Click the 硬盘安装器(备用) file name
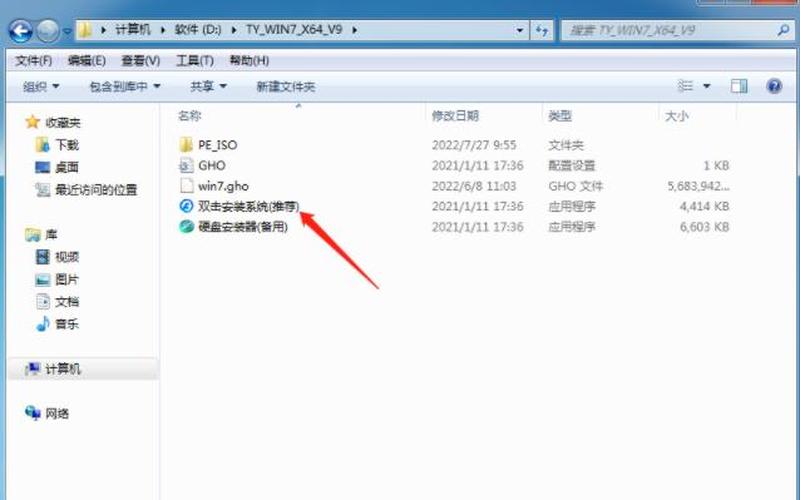This screenshot has width=800, height=500. 243,227
